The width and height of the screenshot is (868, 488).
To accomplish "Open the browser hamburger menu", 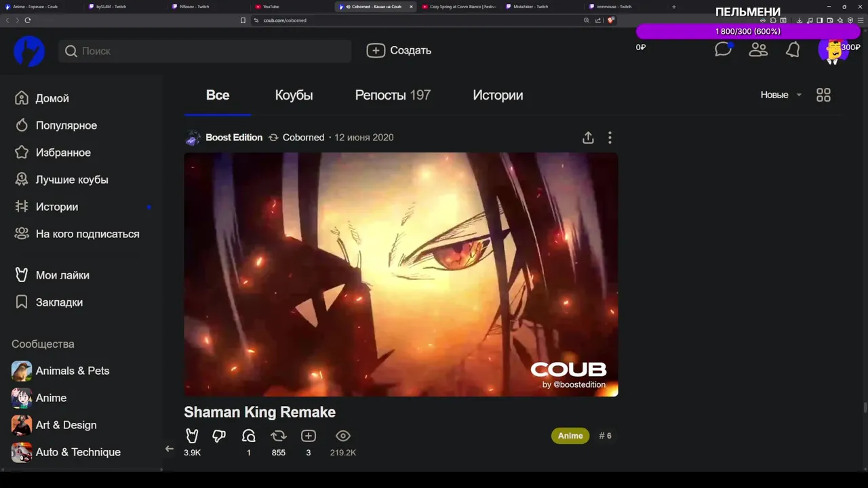I will pyautogui.click(x=861, y=20).
